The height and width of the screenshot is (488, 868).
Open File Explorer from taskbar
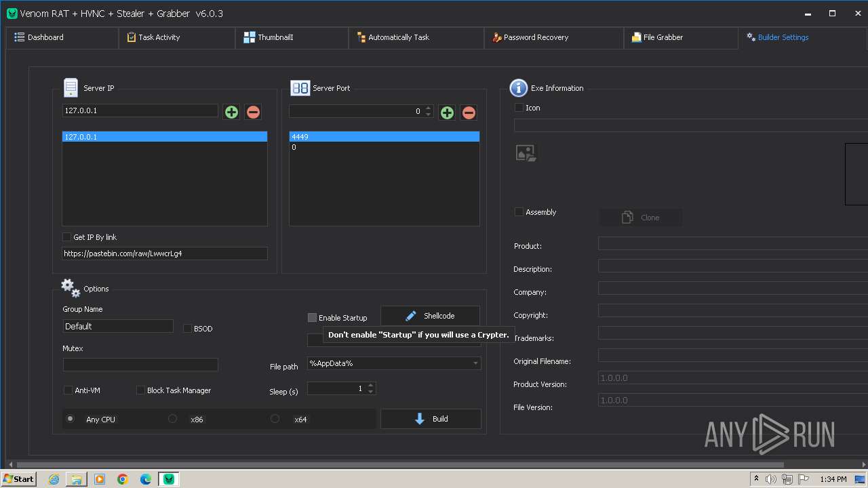pyautogui.click(x=77, y=479)
